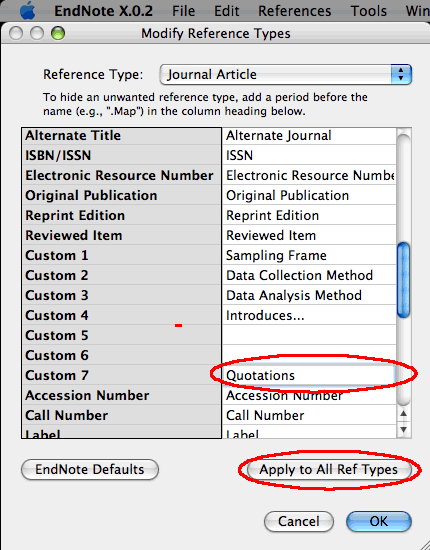Open the Edit menu
Image resolution: width=430 pixels, height=550 pixels.
(227, 11)
